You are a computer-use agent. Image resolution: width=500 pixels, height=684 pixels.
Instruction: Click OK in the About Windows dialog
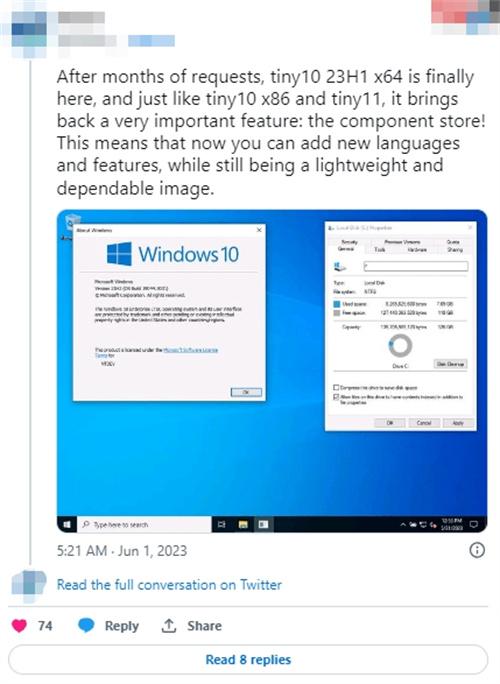[246, 392]
